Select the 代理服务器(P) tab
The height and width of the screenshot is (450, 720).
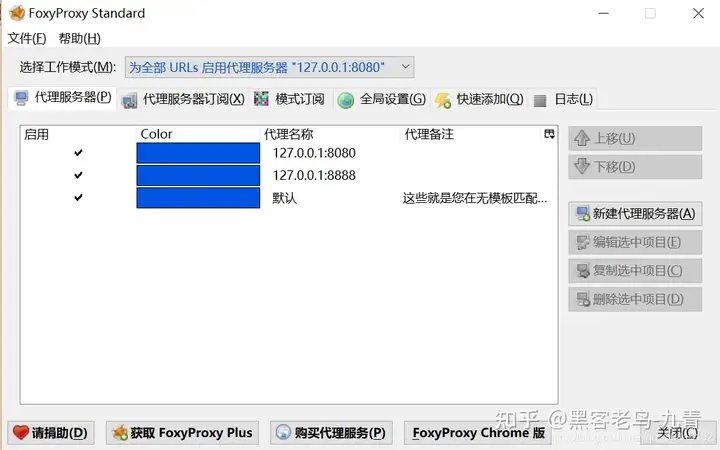tap(62, 97)
